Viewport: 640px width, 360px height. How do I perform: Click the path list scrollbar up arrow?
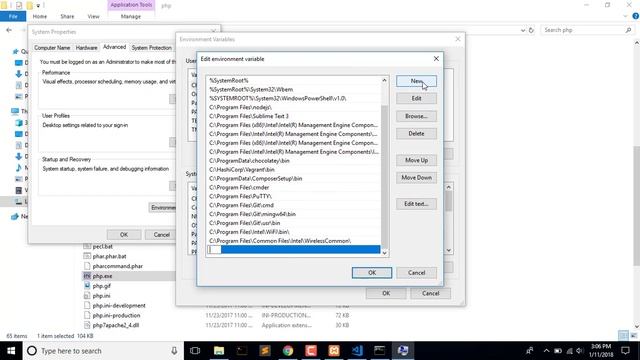tap(384, 80)
